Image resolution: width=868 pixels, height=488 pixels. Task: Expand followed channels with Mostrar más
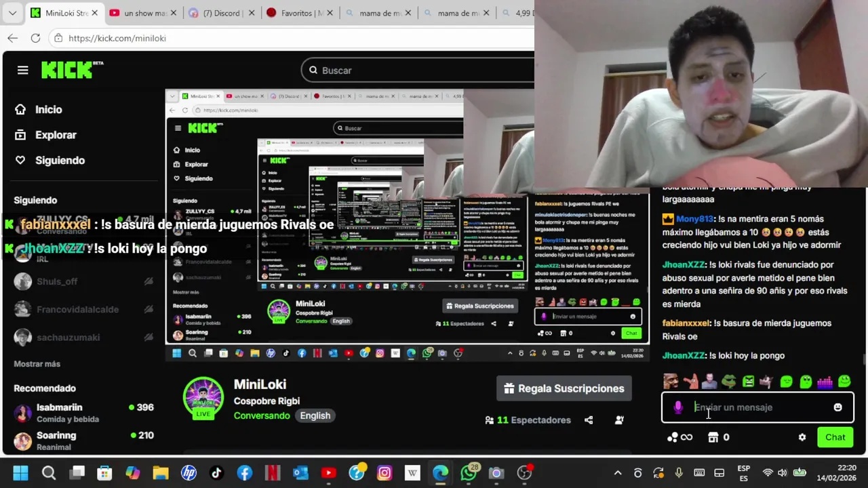(37, 364)
